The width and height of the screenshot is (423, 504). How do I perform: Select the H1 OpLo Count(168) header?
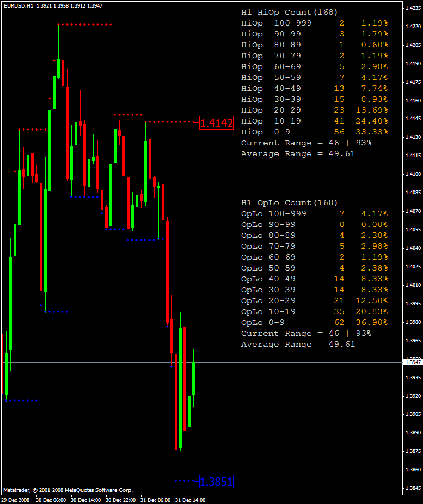[289, 203]
